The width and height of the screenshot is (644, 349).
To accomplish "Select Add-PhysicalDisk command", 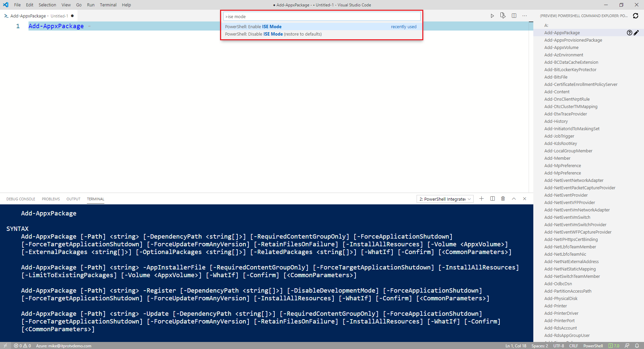I will click(x=561, y=298).
